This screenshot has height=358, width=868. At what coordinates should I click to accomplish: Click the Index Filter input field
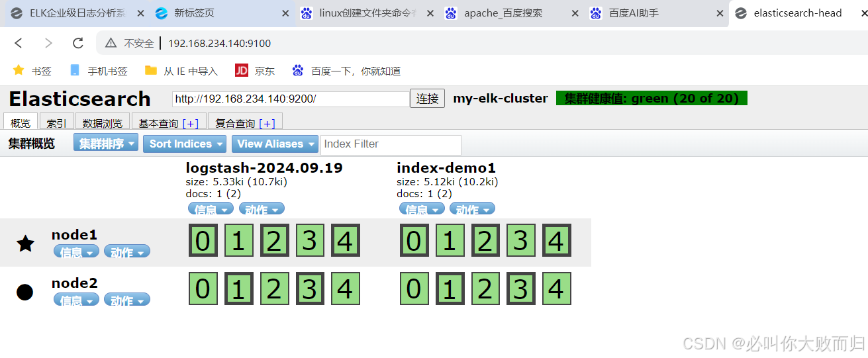(391, 144)
